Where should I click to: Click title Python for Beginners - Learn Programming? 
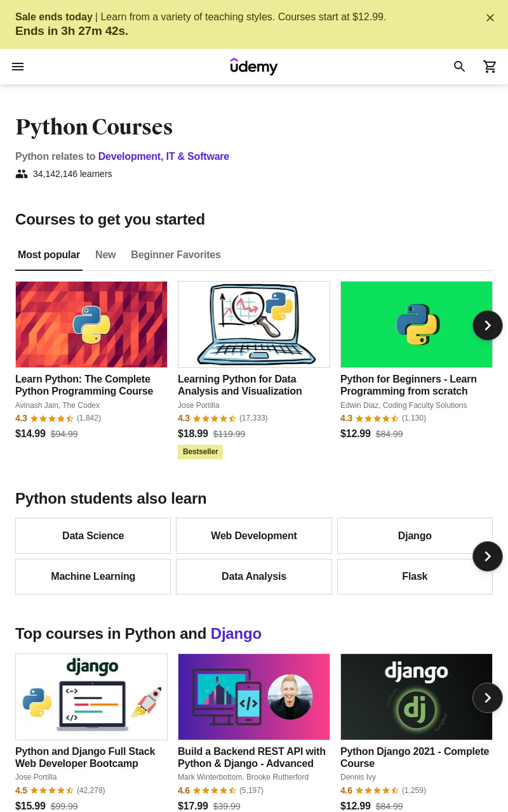point(408,385)
